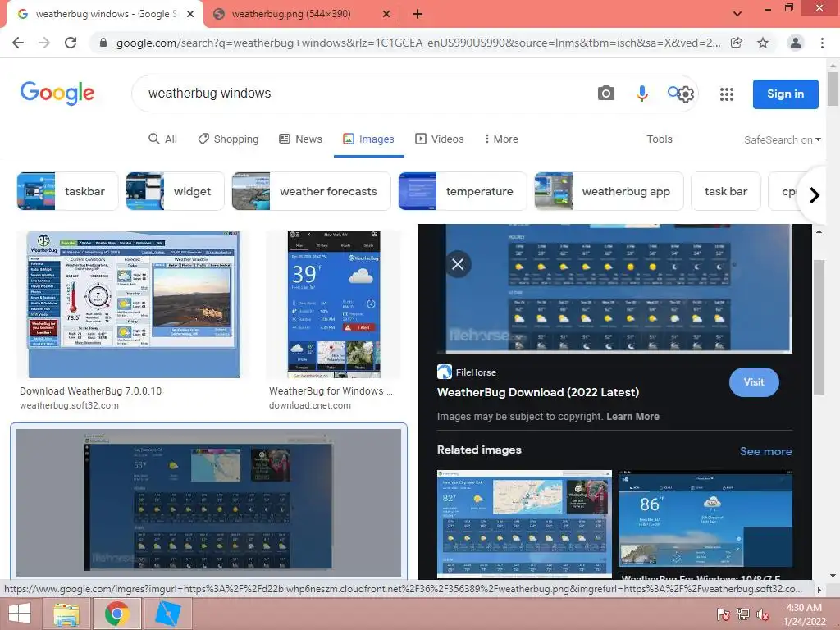Click the preview panel scrollbar
The height and width of the screenshot is (630, 840).
[819, 328]
